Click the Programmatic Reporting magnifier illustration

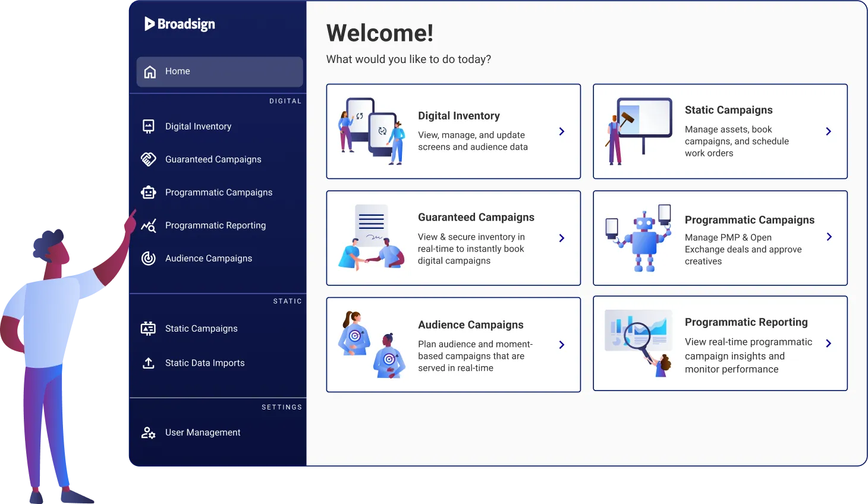(x=639, y=344)
